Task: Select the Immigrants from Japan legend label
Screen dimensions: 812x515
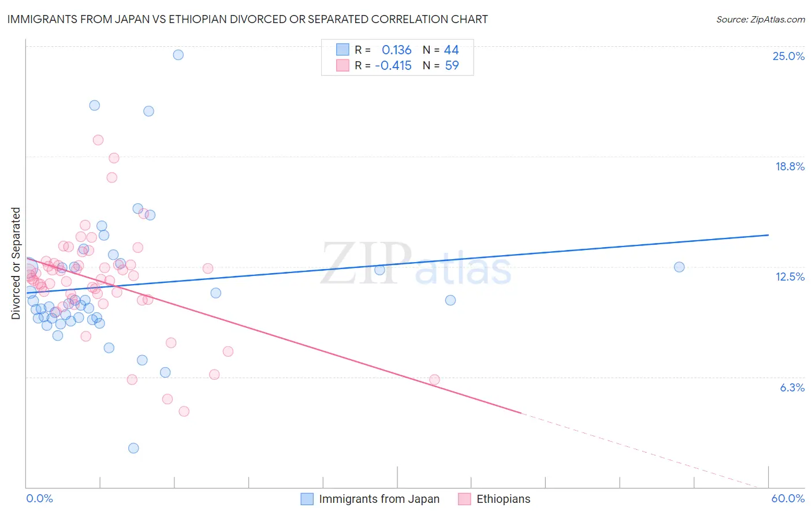Action: [x=379, y=499]
